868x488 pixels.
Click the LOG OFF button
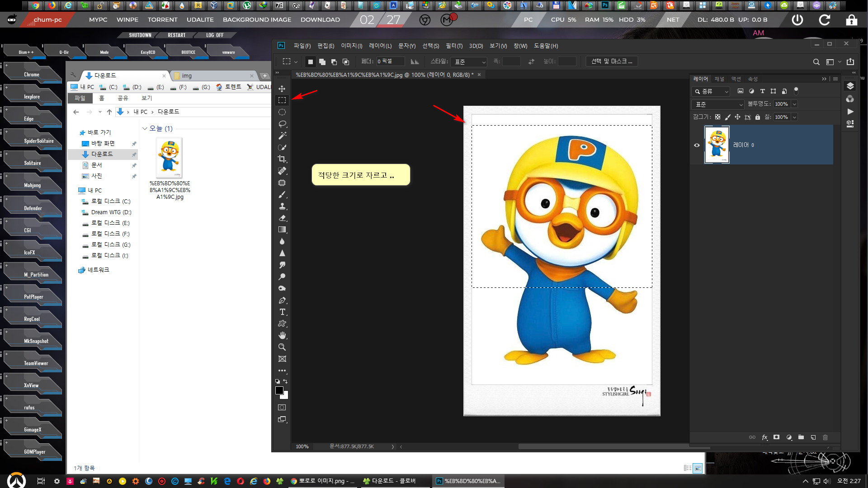coord(215,35)
